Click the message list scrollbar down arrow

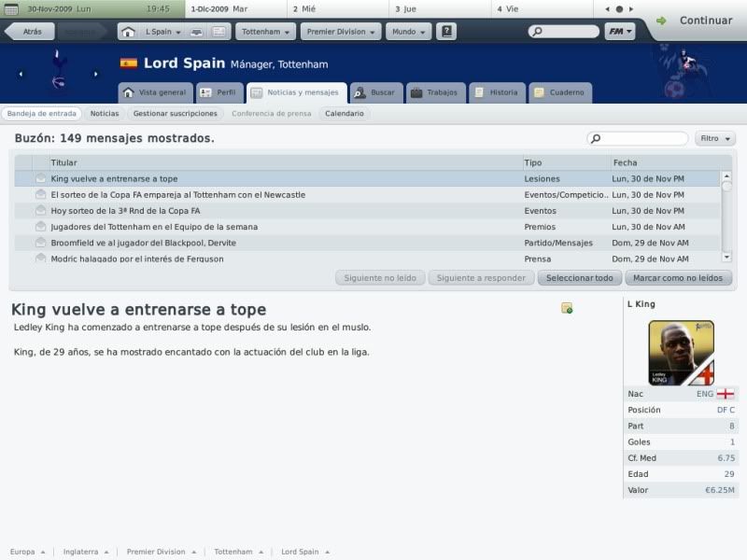(x=726, y=258)
